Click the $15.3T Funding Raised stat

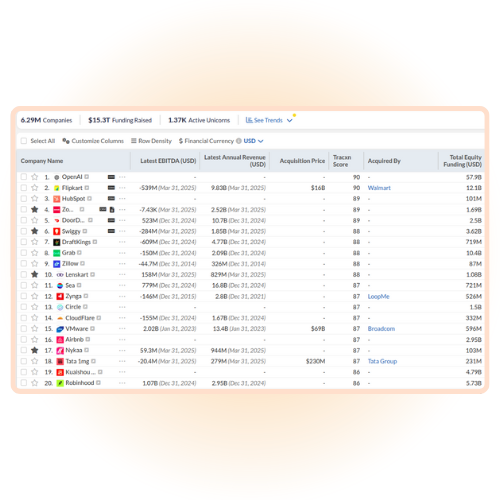pyautogui.click(x=120, y=120)
